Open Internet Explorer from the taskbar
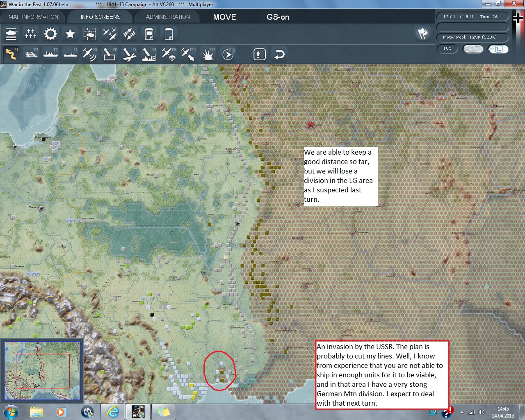 click(x=113, y=412)
